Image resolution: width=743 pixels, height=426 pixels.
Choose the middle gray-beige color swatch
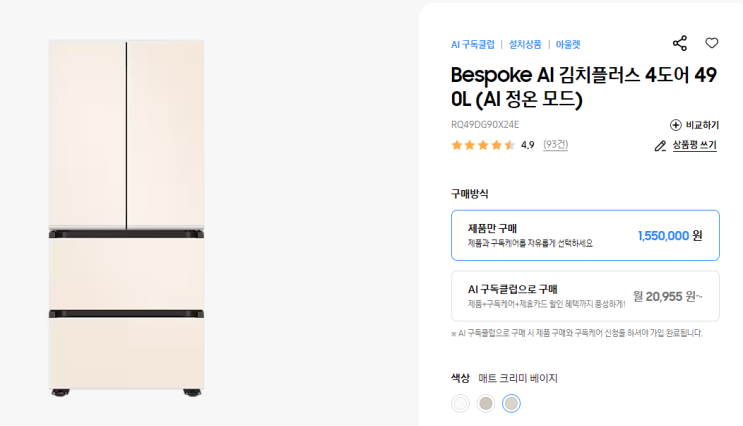tap(486, 403)
